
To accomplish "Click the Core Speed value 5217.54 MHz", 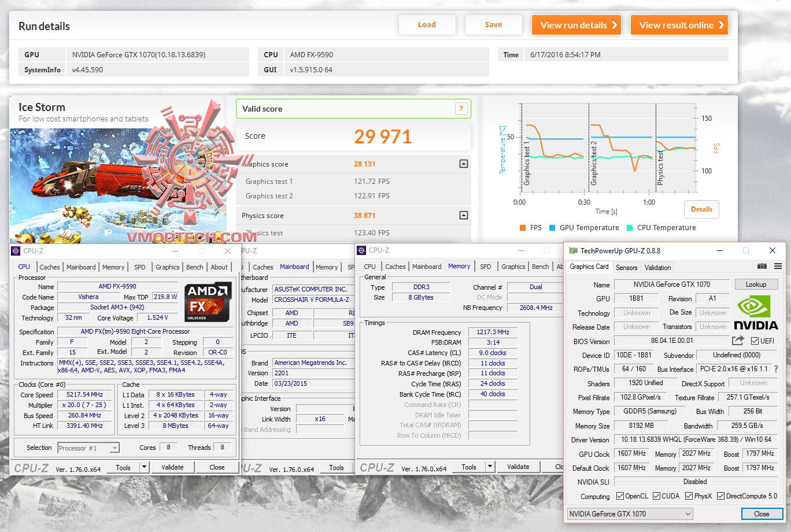I will 84,394.
